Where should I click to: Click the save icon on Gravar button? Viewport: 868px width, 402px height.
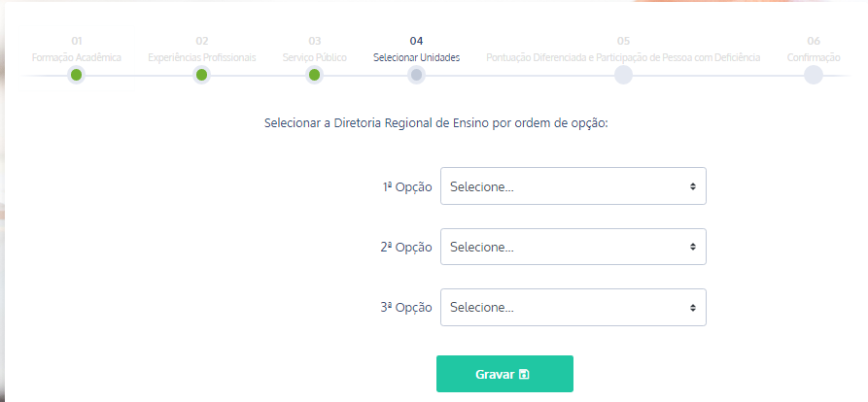(525, 374)
